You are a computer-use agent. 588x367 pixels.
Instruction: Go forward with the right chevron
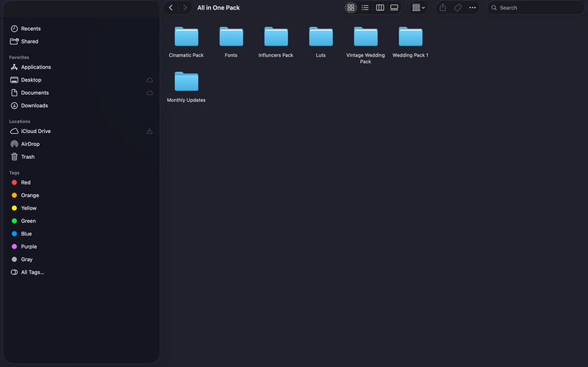tap(185, 7)
